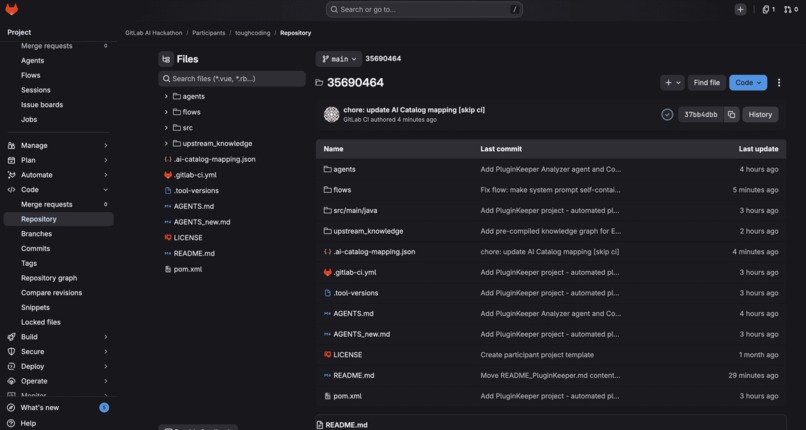Click the agents folder icon in the table
Screen dimensions: 806x430
(327, 169)
